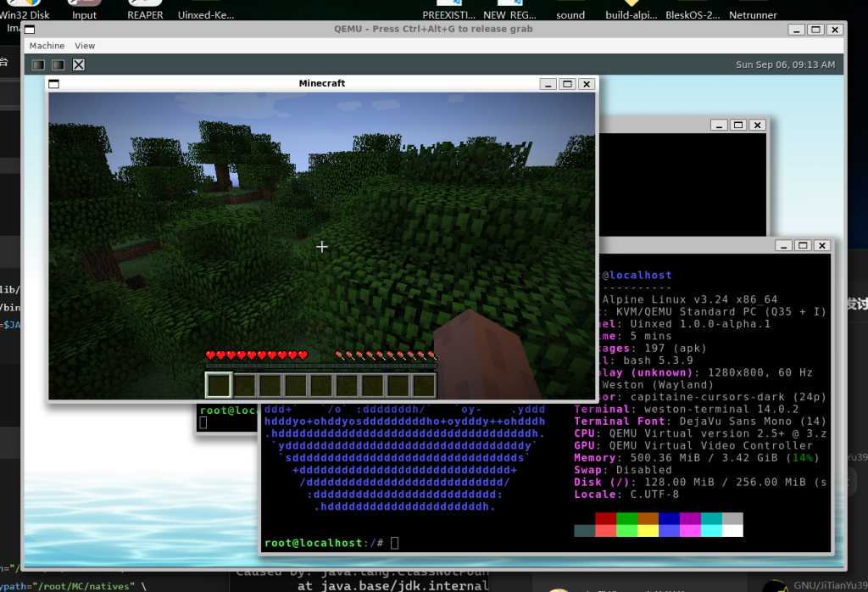Click the '@localhost' header in neofetch output
Screen dimensions: 868x592
[637, 276]
